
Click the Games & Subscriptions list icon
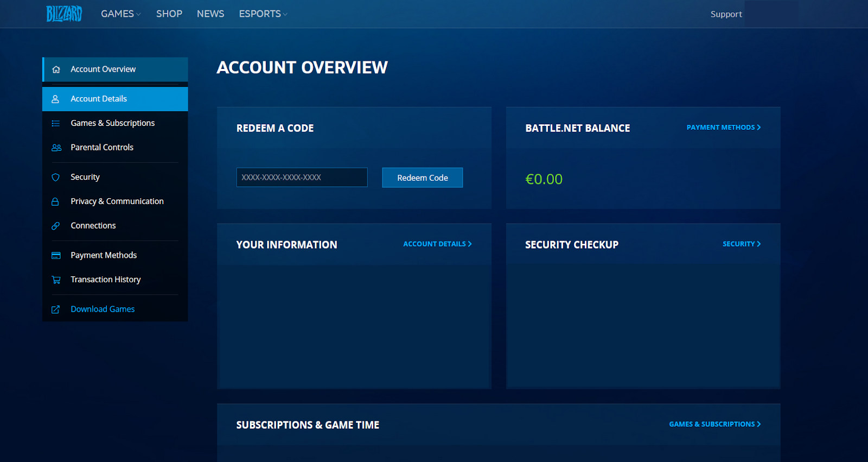pos(56,124)
